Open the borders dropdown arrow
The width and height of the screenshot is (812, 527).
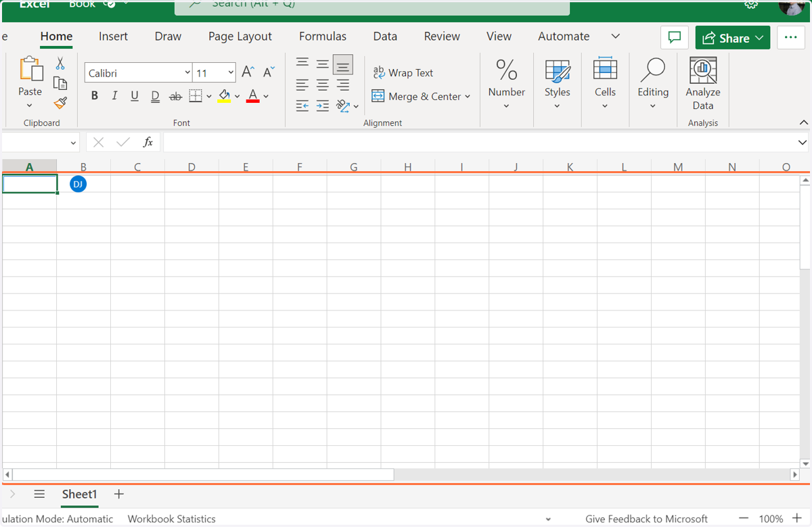point(208,97)
